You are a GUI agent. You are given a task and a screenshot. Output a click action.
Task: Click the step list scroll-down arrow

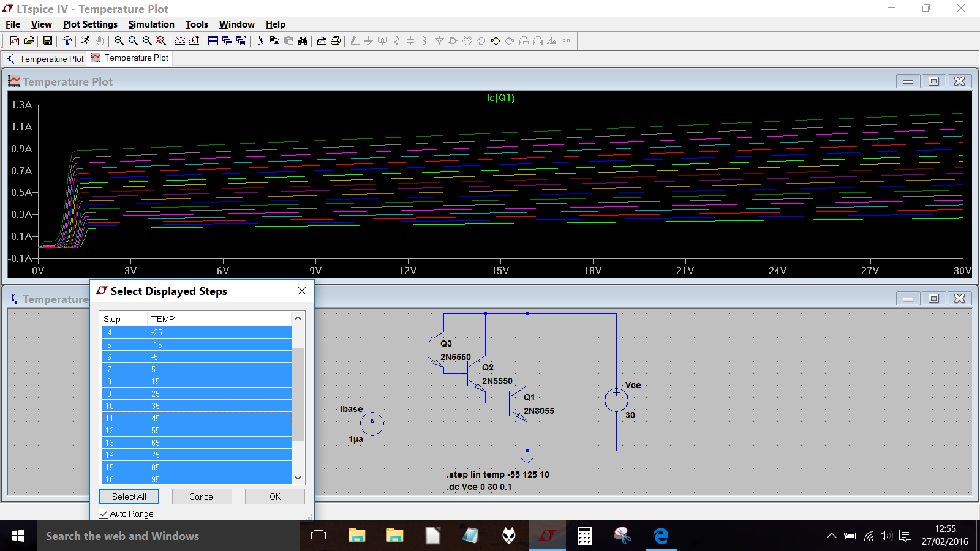coord(298,478)
